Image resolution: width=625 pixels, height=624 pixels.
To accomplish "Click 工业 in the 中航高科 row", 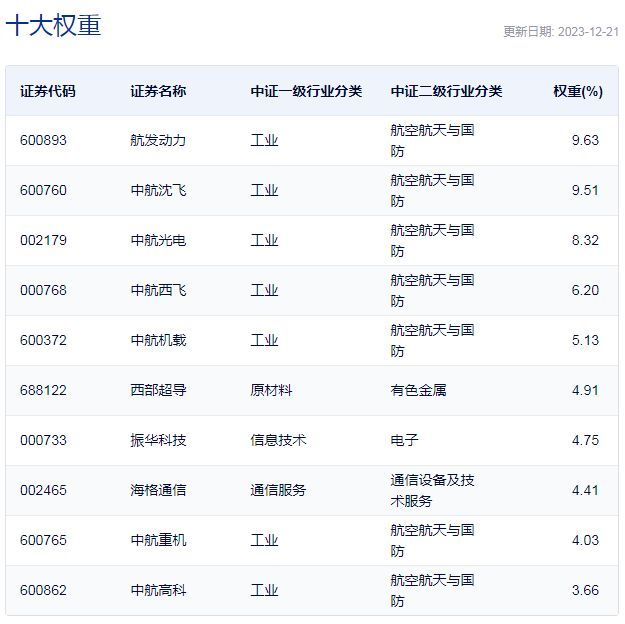I will click(264, 591).
